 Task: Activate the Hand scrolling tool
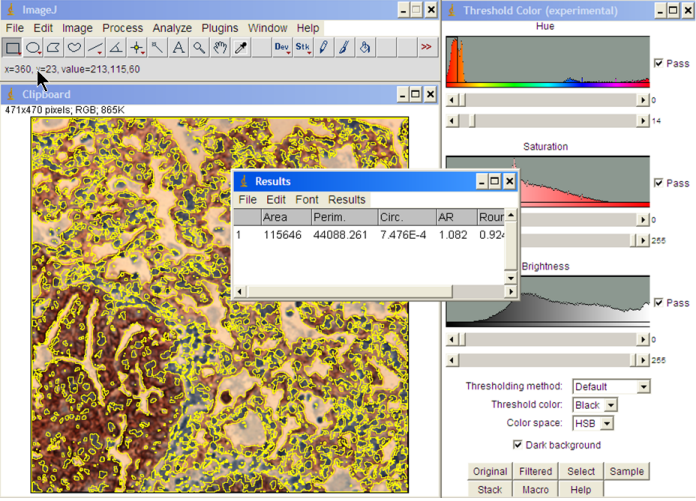(220, 47)
